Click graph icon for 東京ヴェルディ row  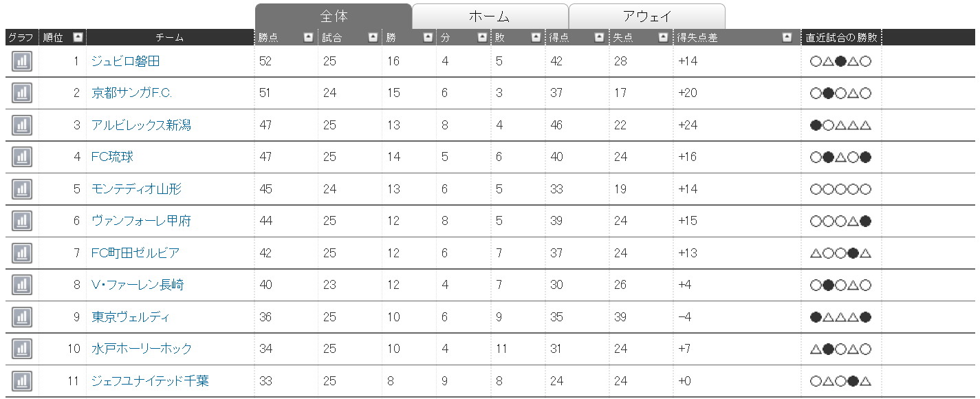(22, 317)
